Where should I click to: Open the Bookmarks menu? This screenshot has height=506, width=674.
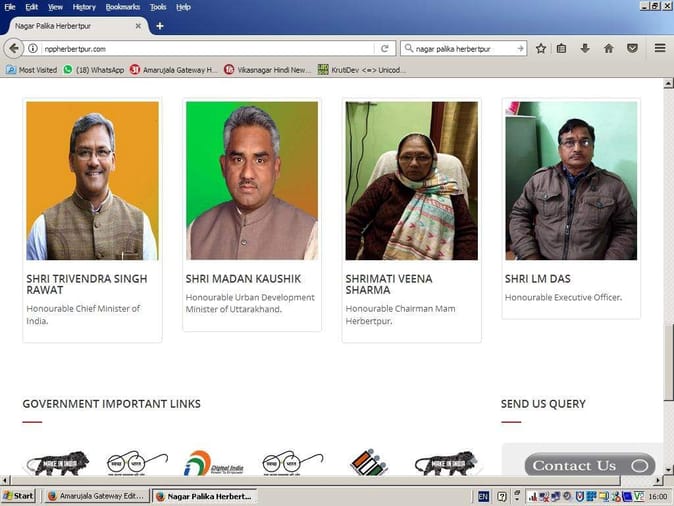[123, 7]
